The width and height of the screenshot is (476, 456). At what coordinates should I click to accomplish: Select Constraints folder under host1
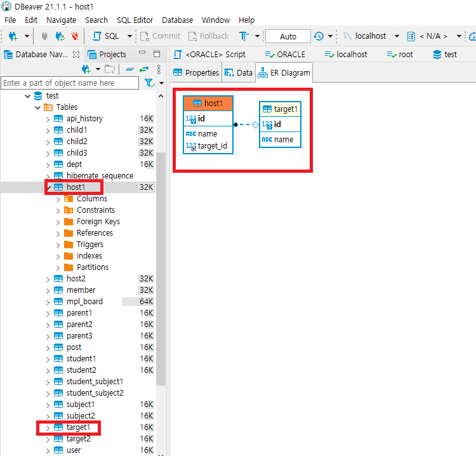point(96,210)
